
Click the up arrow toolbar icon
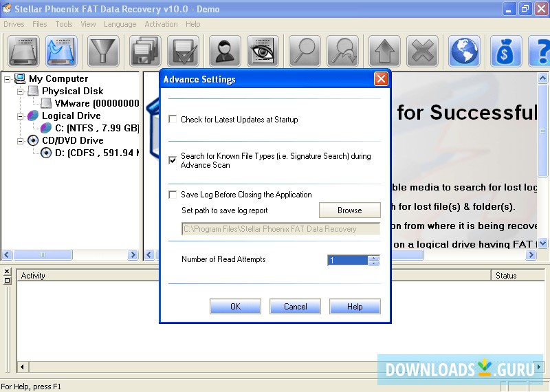384,52
